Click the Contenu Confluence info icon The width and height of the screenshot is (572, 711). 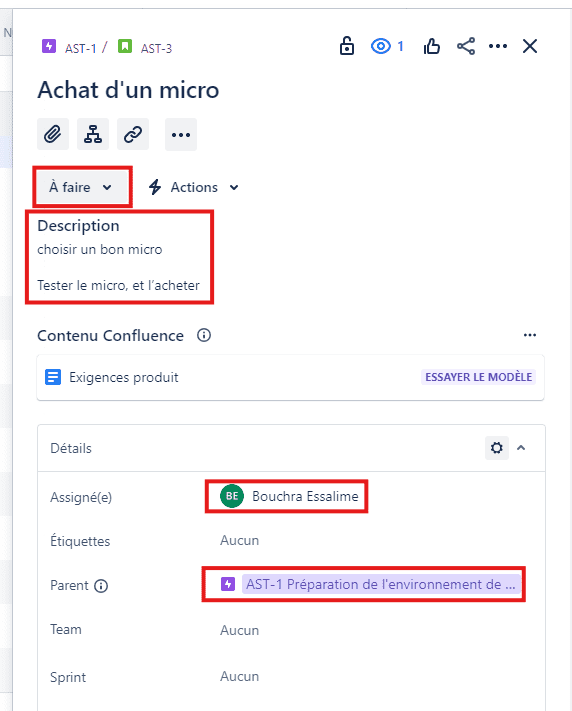coord(204,335)
